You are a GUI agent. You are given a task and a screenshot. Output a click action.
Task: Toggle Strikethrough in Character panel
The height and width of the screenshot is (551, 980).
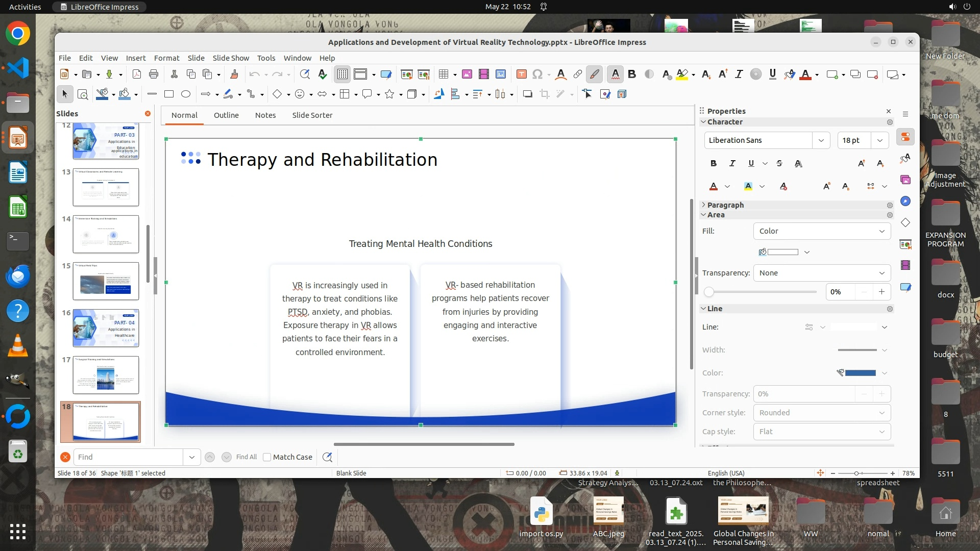point(779,164)
